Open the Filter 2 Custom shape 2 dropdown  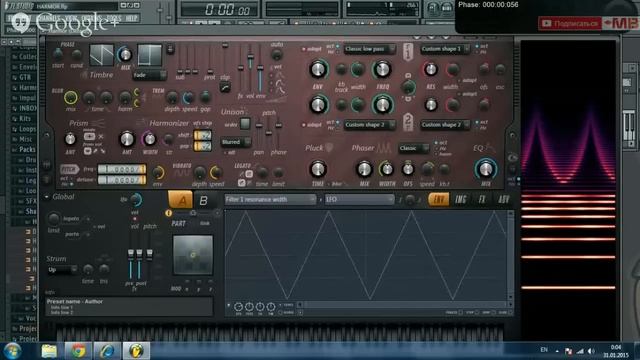[x=369, y=125]
